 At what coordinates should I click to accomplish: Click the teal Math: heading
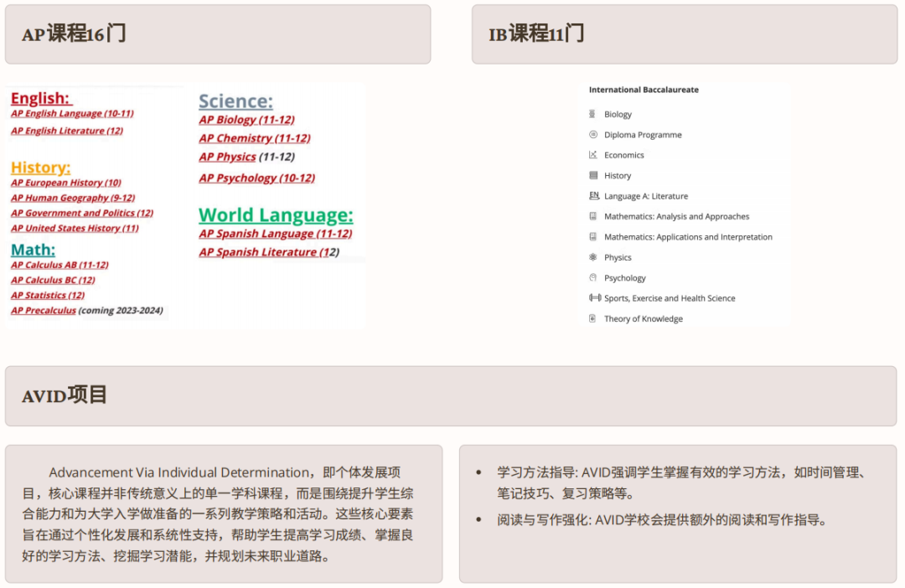33,250
